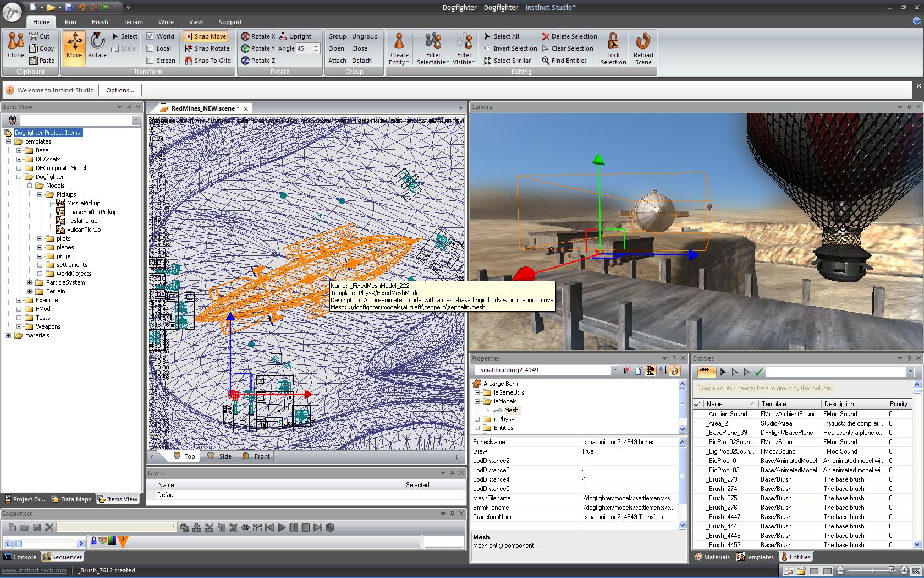
Task: Click the sequencer lock track icon
Action: coord(94,541)
